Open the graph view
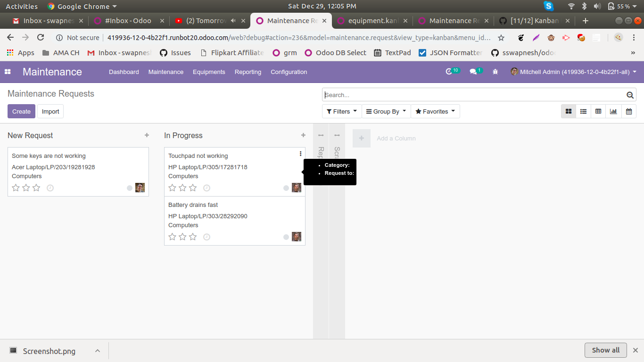 point(613,111)
